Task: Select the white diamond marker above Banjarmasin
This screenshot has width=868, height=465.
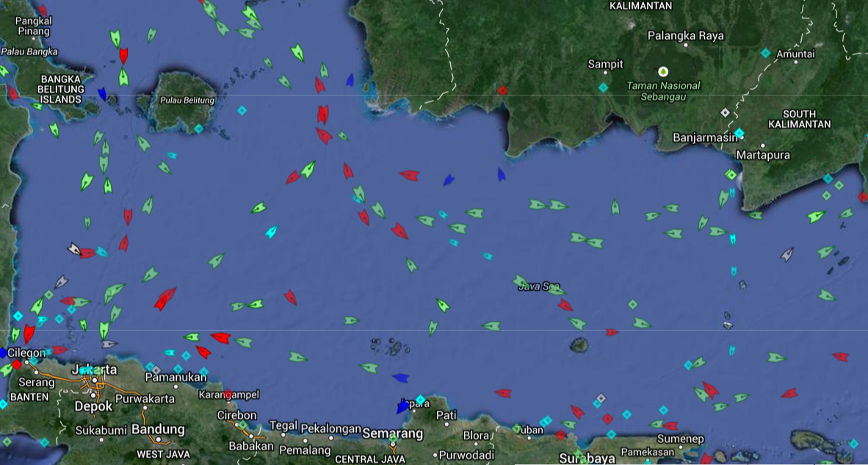Action: pos(726,112)
